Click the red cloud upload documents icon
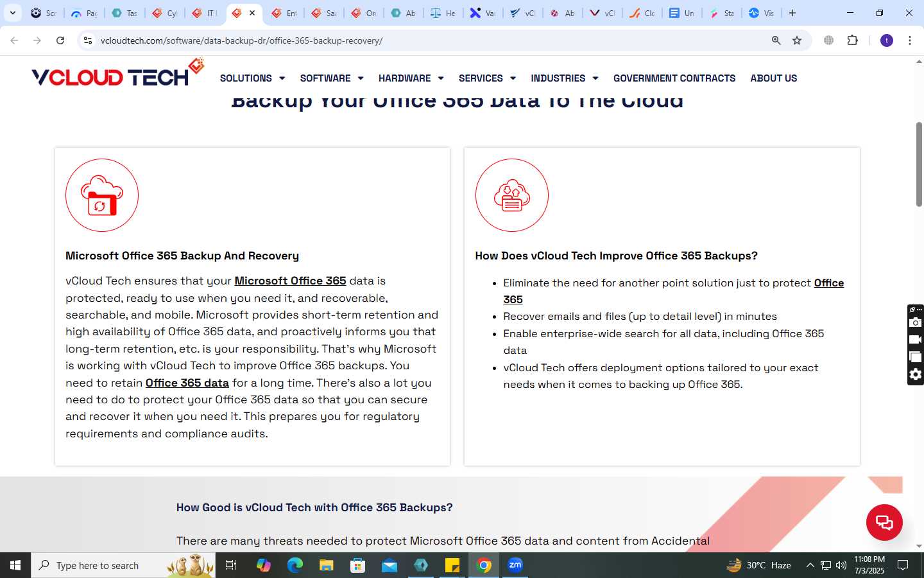 [x=512, y=195]
